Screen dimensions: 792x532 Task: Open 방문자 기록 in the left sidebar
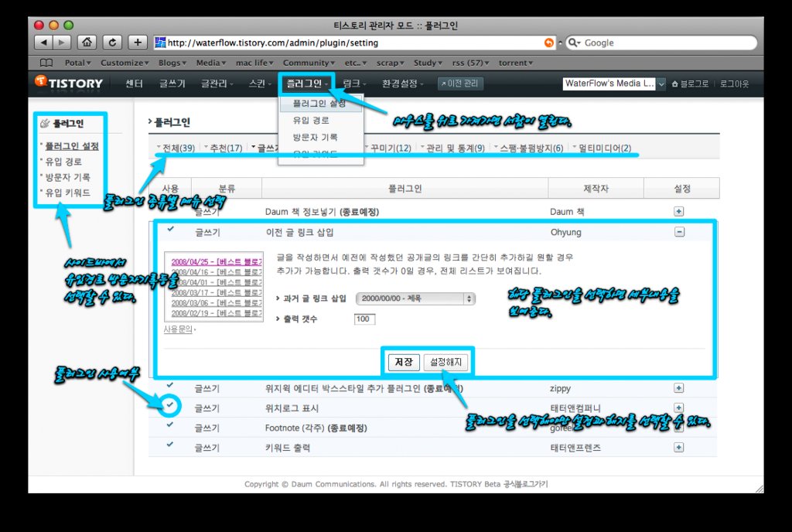68,177
